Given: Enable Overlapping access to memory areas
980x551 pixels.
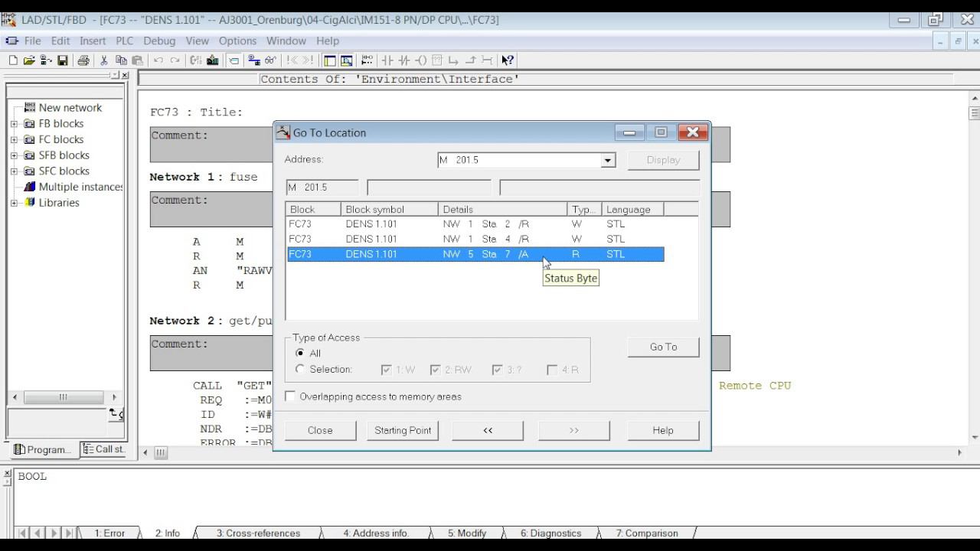Looking at the screenshot, I should tap(290, 396).
